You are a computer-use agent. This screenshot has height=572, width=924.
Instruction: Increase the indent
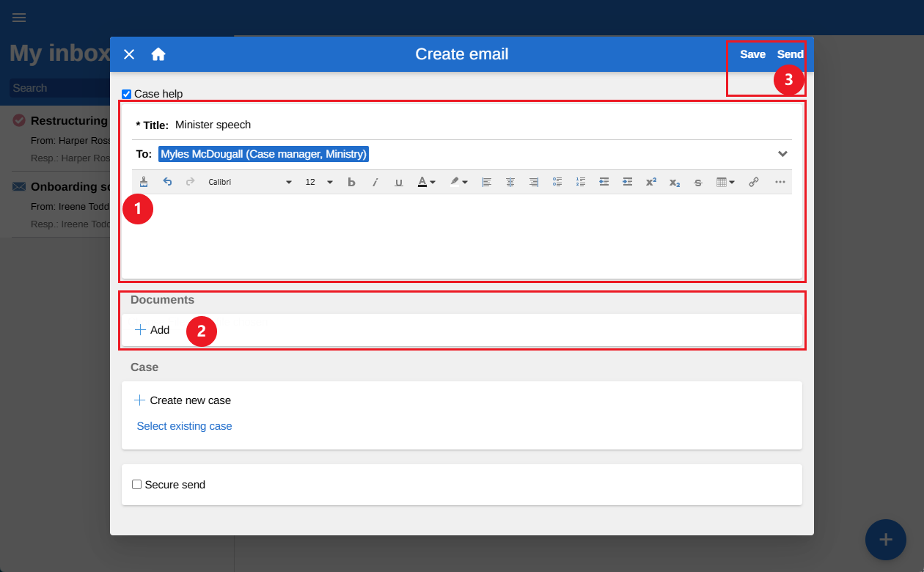[x=628, y=182]
